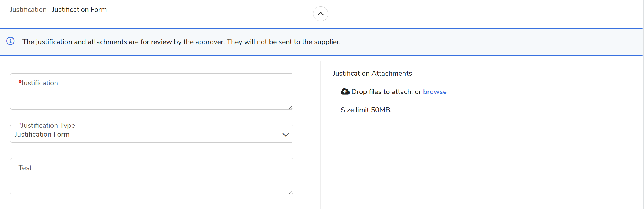This screenshot has width=644, height=209.
Task: Click the Justification Attachments heading
Action: coord(372,73)
